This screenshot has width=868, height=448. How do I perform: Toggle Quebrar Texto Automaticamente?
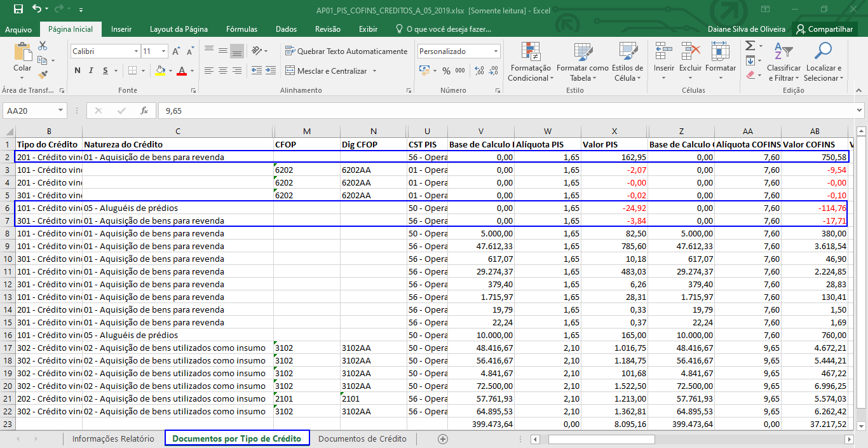click(346, 51)
